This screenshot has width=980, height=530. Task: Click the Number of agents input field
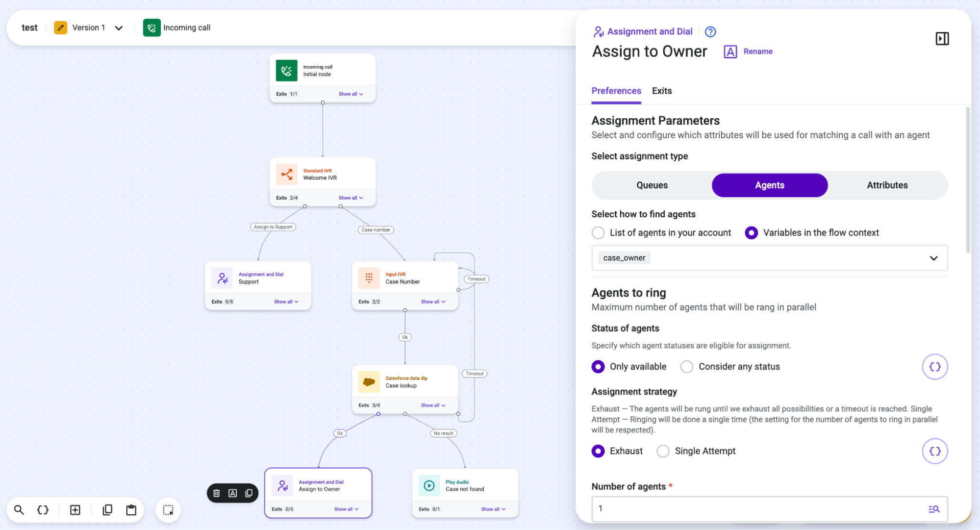point(770,509)
